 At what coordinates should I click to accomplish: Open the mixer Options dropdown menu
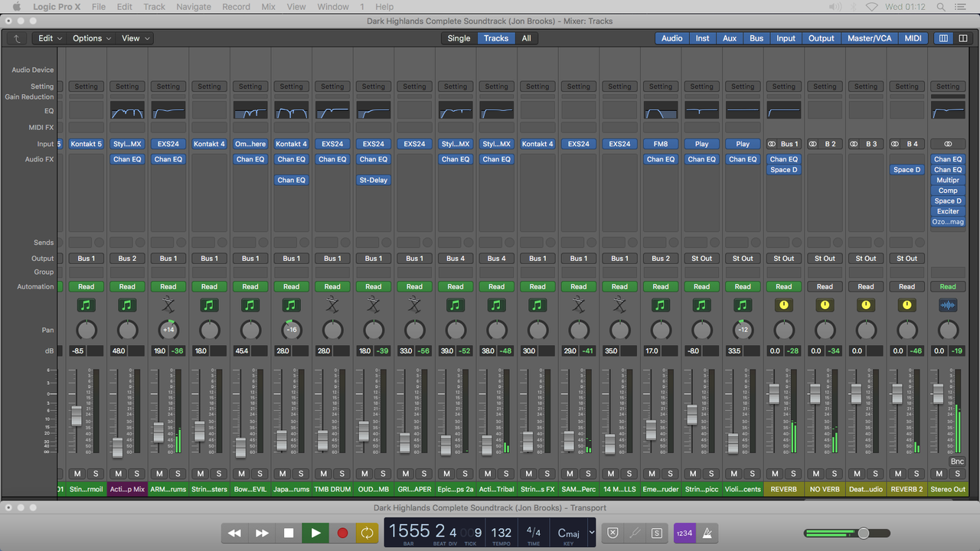click(x=91, y=38)
